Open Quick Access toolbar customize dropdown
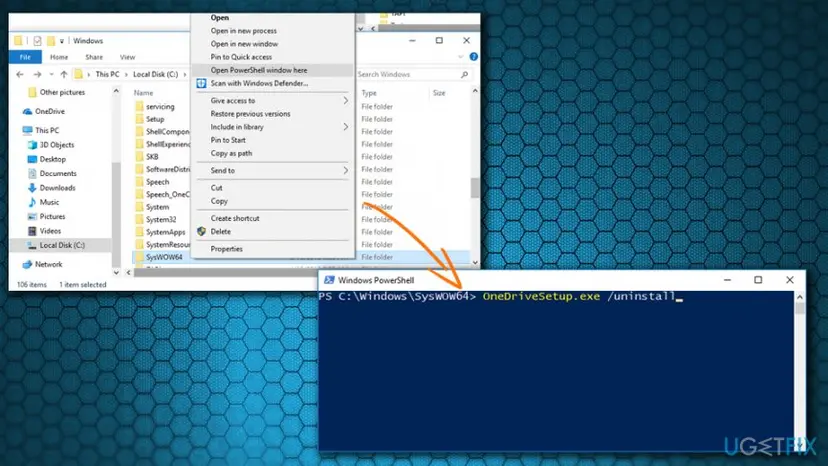Screen dimensions: 828x466 [x=62, y=41]
